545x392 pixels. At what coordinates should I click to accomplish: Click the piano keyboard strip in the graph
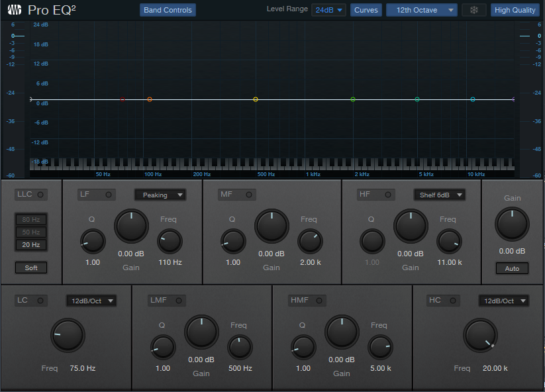272,164
